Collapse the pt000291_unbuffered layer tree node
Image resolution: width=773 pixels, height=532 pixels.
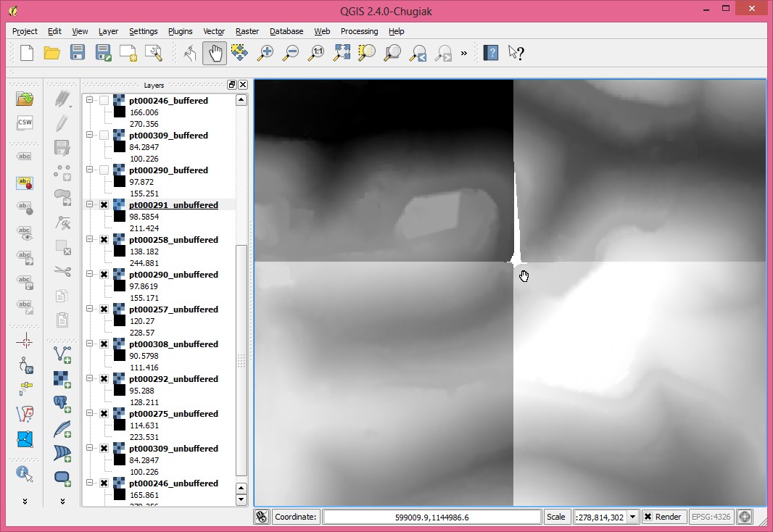[x=90, y=205]
